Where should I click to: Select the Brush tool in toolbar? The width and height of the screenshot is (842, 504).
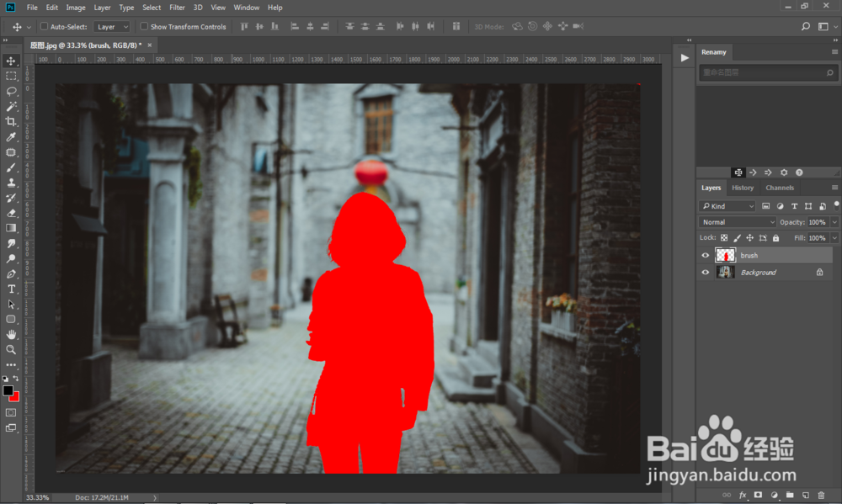tap(11, 167)
